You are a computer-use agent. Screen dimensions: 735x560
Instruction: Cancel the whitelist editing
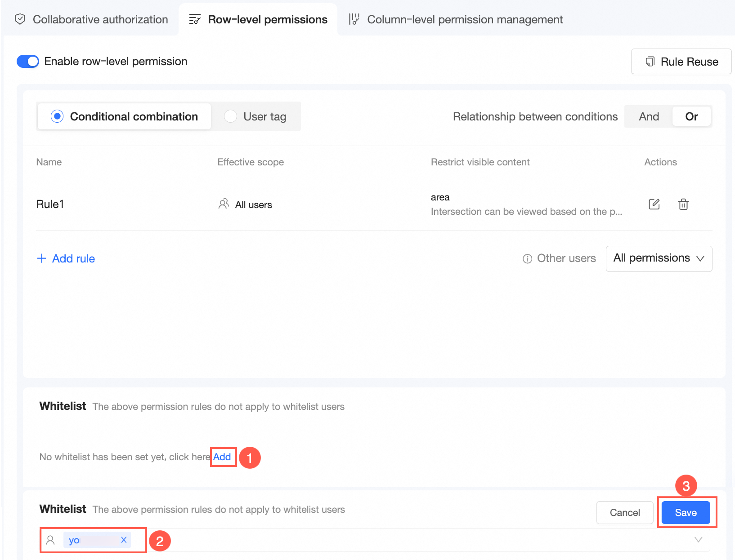tap(624, 512)
